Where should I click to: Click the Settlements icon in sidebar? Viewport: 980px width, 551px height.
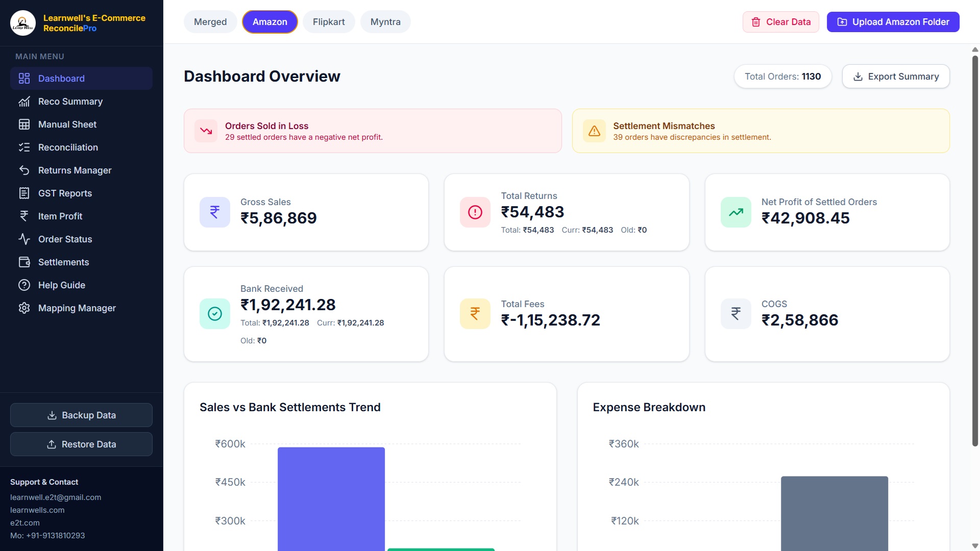coord(24,262)
